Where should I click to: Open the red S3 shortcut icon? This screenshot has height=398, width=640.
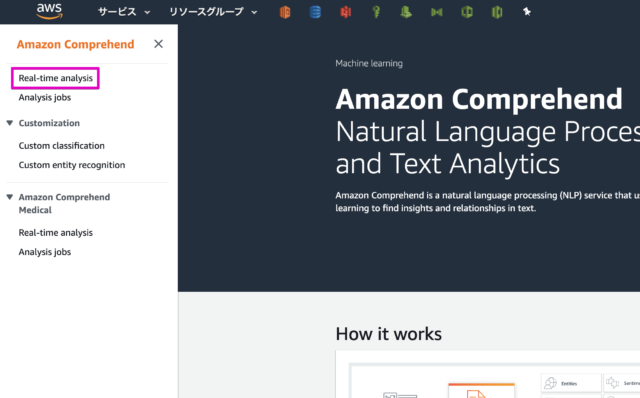[x=346, y=12]
